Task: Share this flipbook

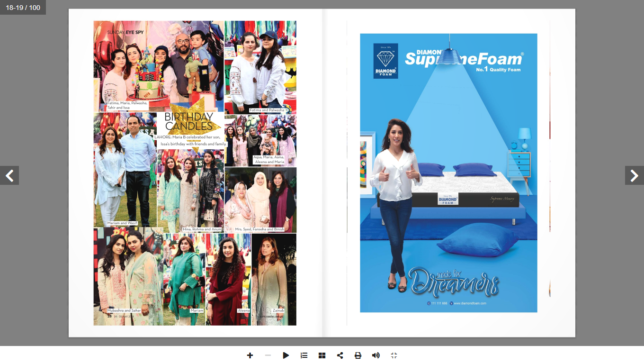Action: [340, 355]
